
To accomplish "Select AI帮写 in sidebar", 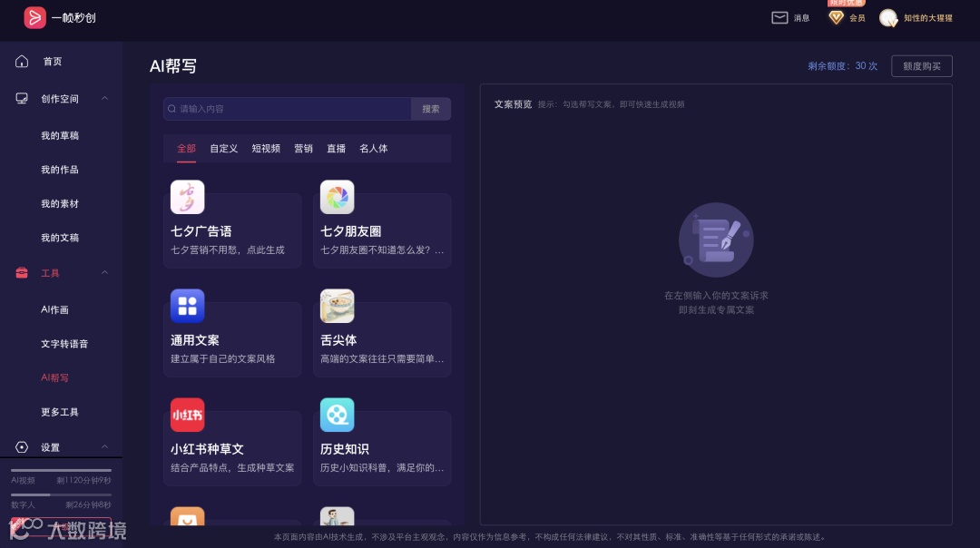I will pos(55,378).
